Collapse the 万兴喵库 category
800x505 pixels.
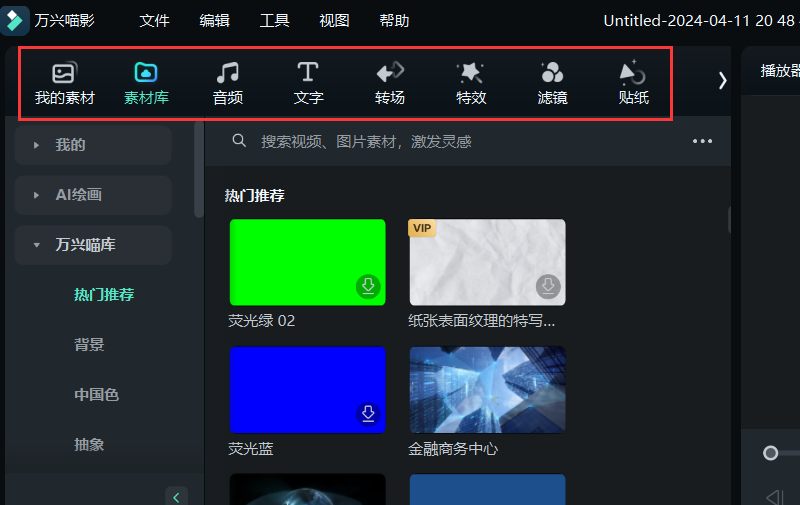93,245
